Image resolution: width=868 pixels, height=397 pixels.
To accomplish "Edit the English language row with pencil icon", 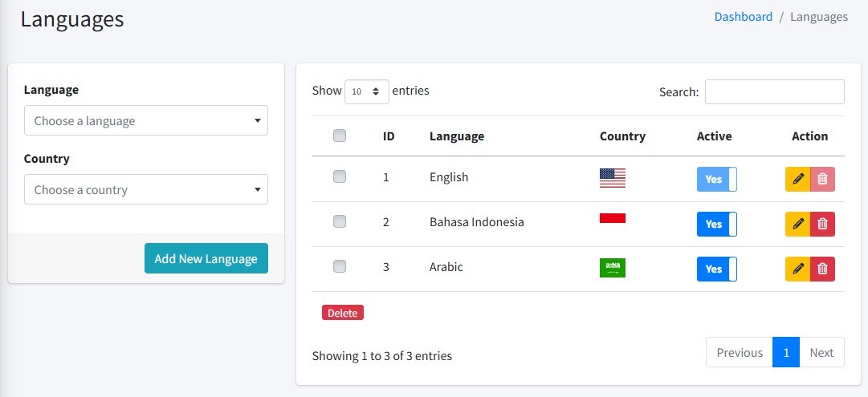I will pos(797,179).
